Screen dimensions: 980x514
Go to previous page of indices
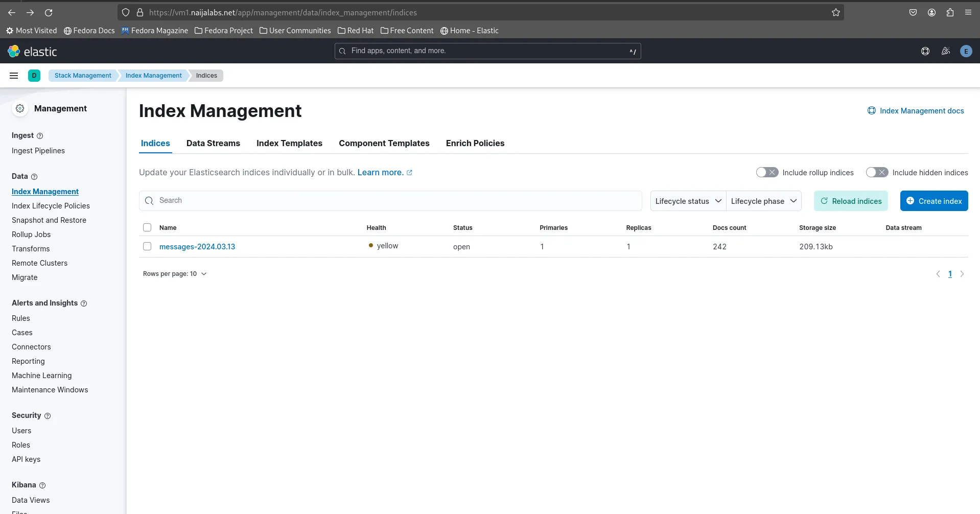click(938, 274)
